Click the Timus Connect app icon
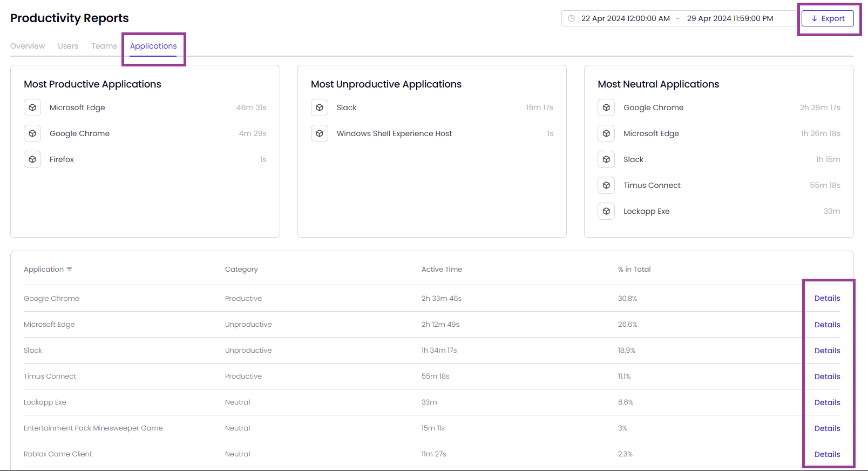 click(x=606, y=185)
